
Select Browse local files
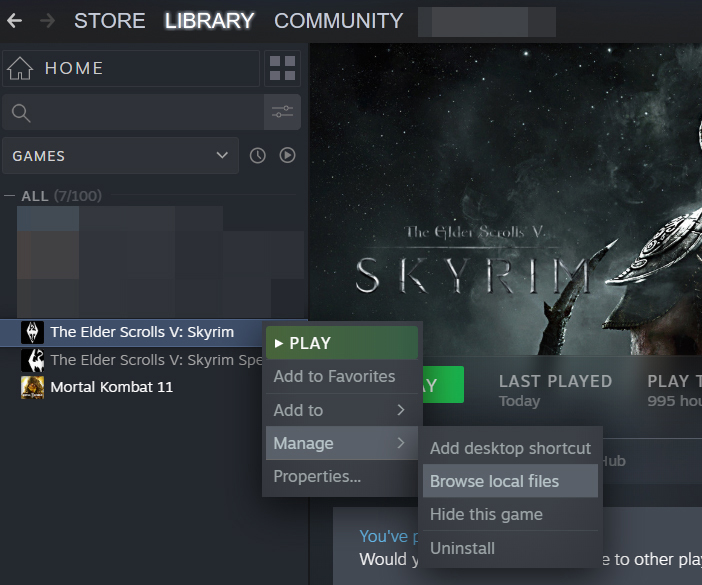[x=510, y=481]
